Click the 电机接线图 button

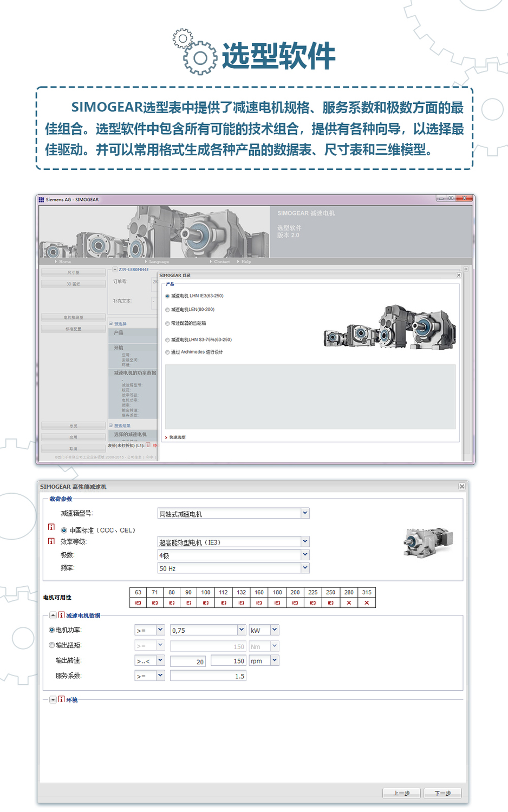coord(73,317)
